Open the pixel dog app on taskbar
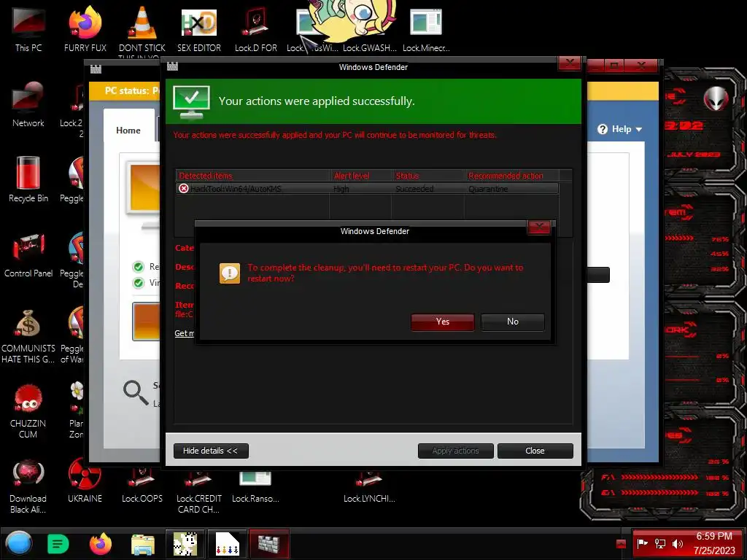747x560 pixels. (185, 544)
